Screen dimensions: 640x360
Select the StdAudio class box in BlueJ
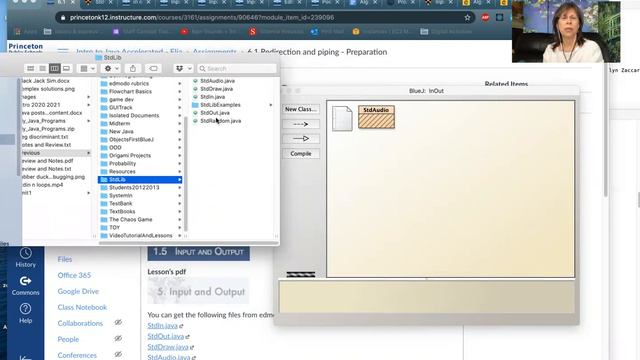pyautogui.click(x=376, y=117)
